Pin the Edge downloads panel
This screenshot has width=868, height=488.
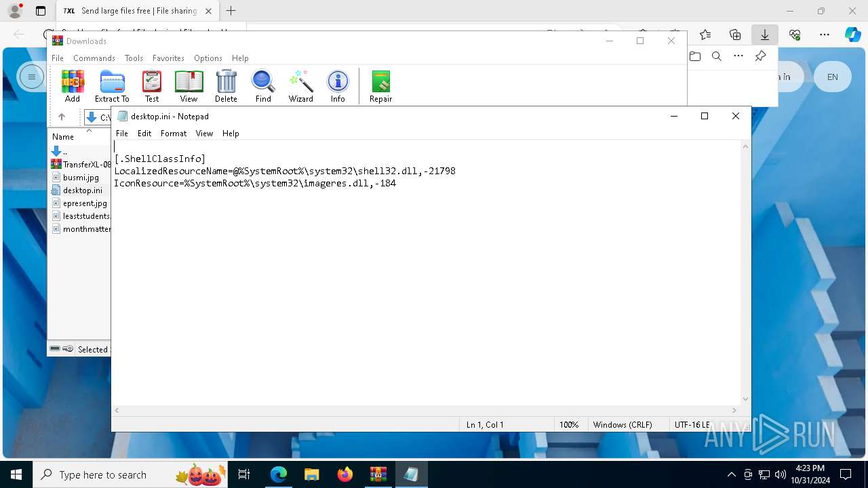click(x=760, y=56)
